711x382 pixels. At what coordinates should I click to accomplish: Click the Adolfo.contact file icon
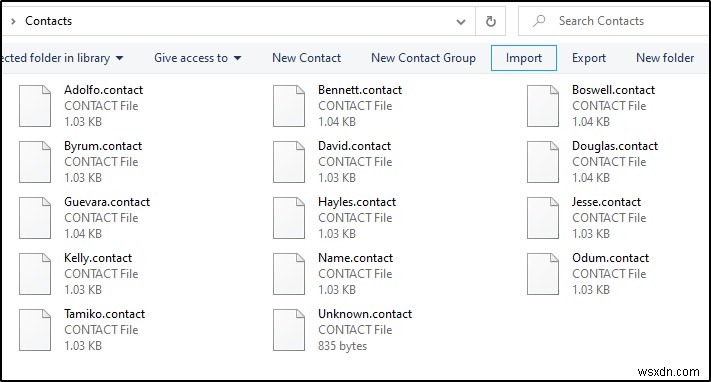(x=35, y=106)
